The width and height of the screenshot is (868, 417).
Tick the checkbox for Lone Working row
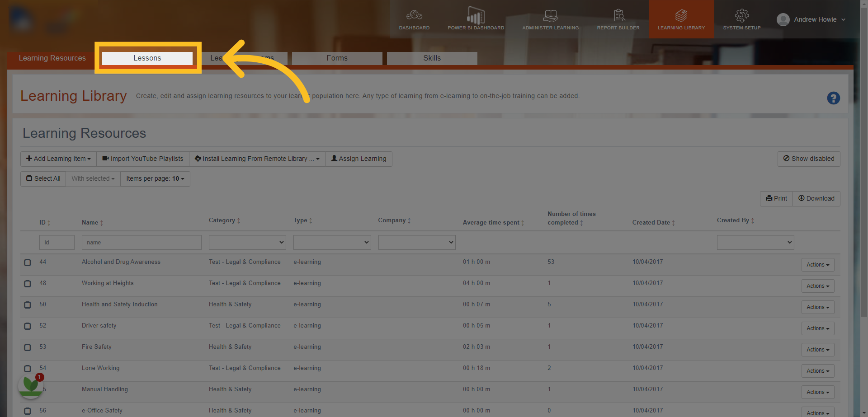point(28,369)
